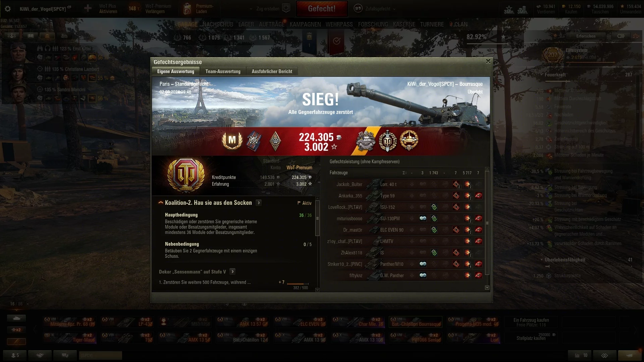The width and height of the screenshot is (644, 362).
Task: Click the contacts icon showing 5 bottom-left
Action: click(x=15, y=355)
